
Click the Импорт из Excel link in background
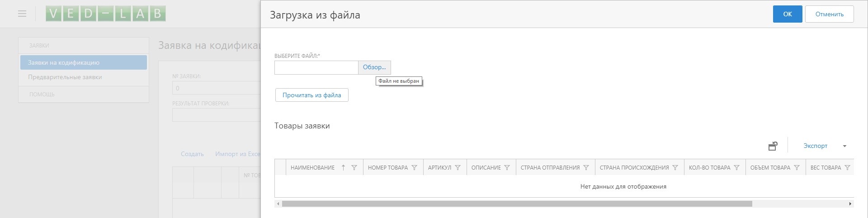pyautogui.click(x=238, y=154)
